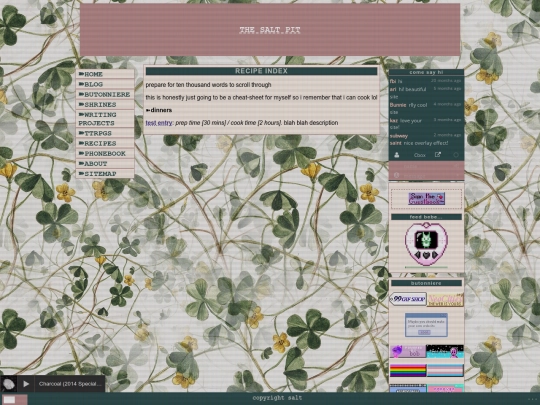
Task: Click the music player album art thumbnail
Action: coord(9,384)
